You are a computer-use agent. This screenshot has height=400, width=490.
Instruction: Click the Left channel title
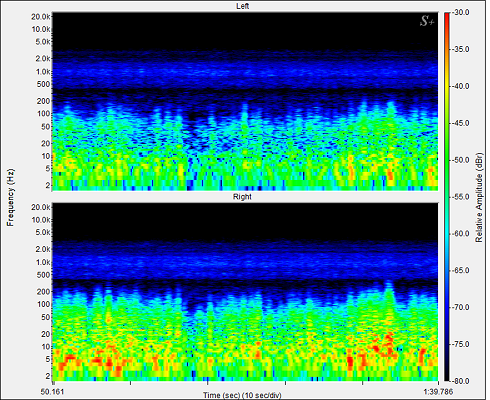pos(242,6)
